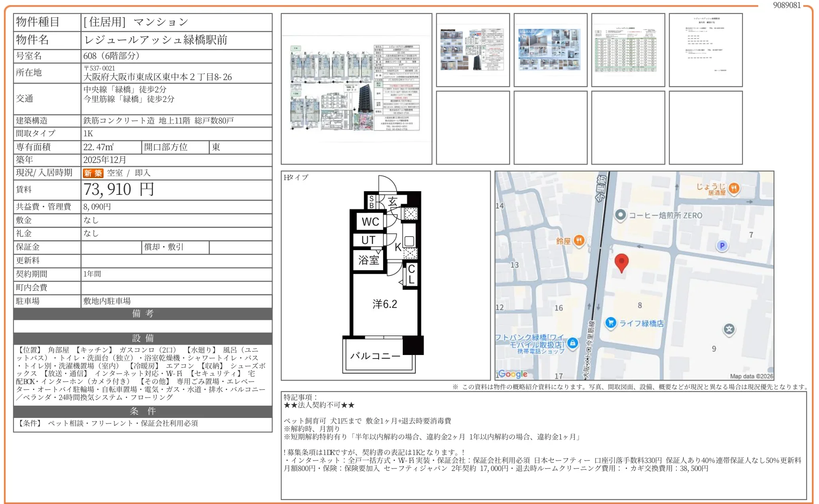Open the blue interior photos thumbnail
The width and height of the screenshot is (819, 504).
tap(550, 50)
